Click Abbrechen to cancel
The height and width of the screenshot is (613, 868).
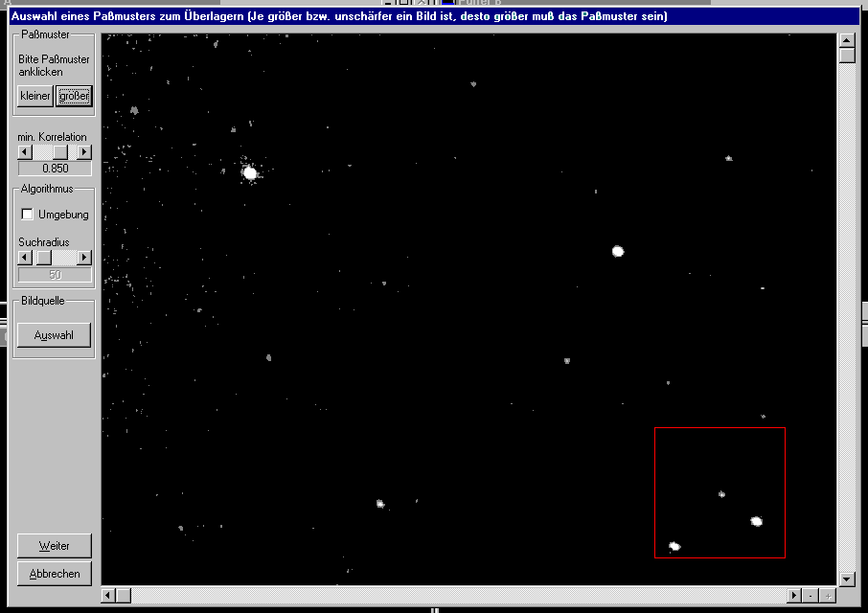click(55, 574)
